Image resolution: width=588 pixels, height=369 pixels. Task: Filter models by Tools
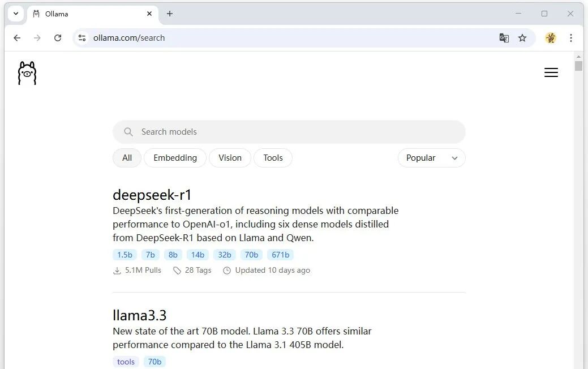pos(273,158)
